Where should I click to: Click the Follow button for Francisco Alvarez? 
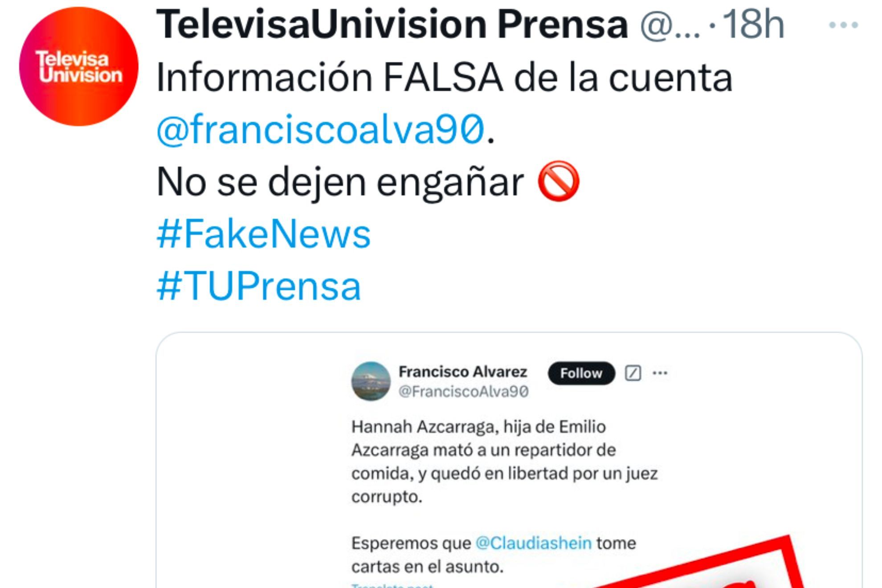tap(581, 373)
